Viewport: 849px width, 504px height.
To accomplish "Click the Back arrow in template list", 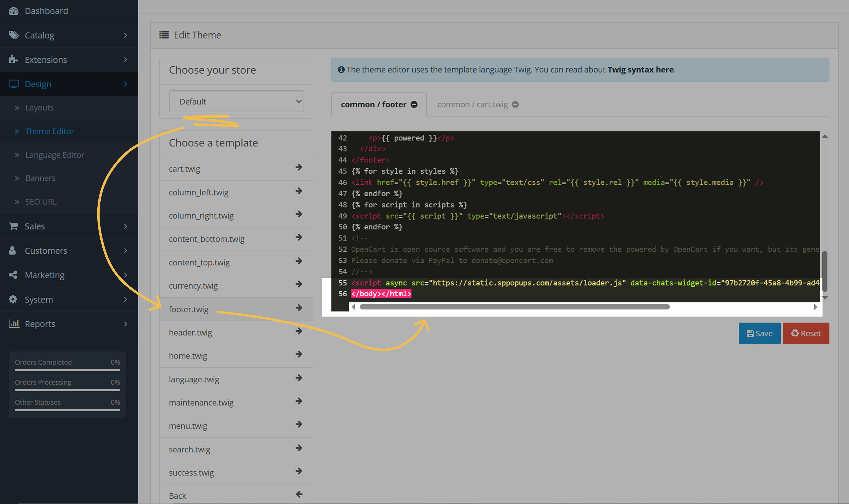I will click(299, 494).
